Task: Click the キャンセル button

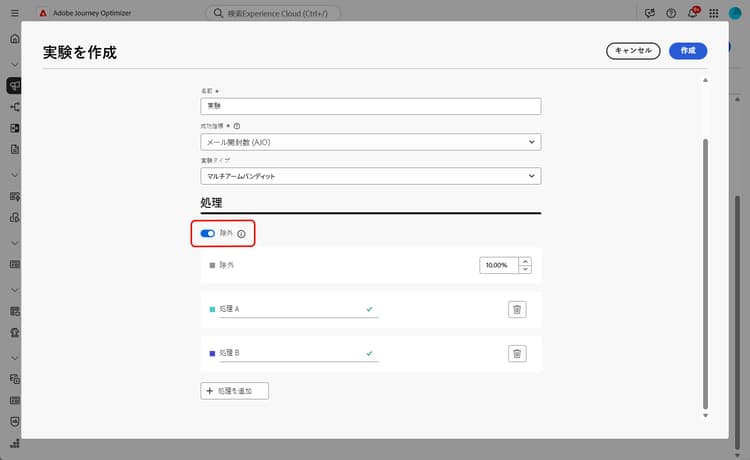Action: tap(633, 51)
